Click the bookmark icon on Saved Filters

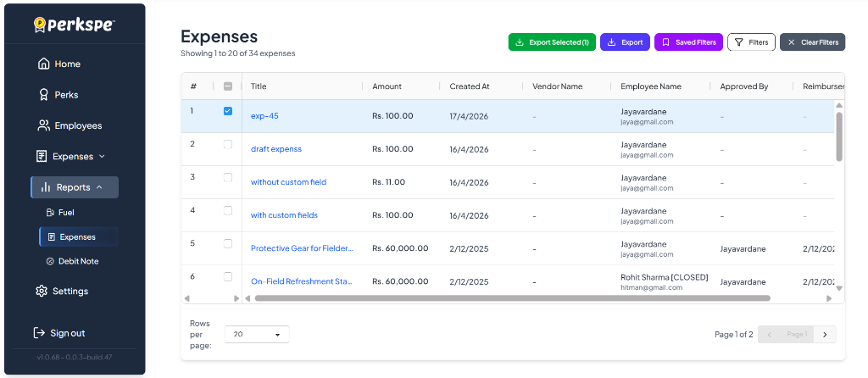[x=666, y=42]
